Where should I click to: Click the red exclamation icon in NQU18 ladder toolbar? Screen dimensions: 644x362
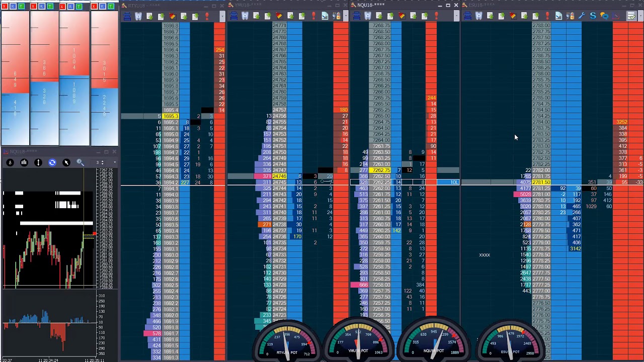[436, 17]
